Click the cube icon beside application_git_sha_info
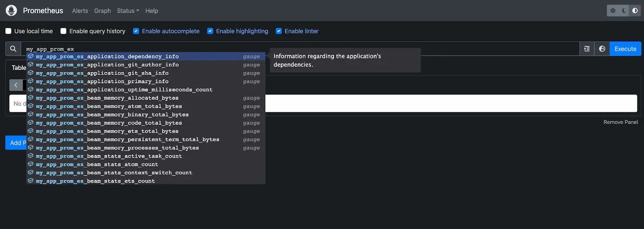The height and width of the screenshot is (229, 644). tap(31, 73)
